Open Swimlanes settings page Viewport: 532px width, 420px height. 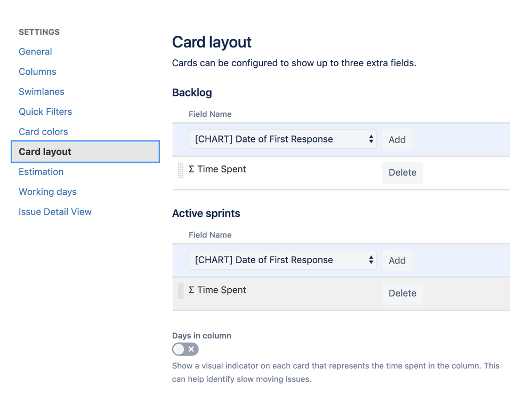pyautogui.click(x=42, y=92)
